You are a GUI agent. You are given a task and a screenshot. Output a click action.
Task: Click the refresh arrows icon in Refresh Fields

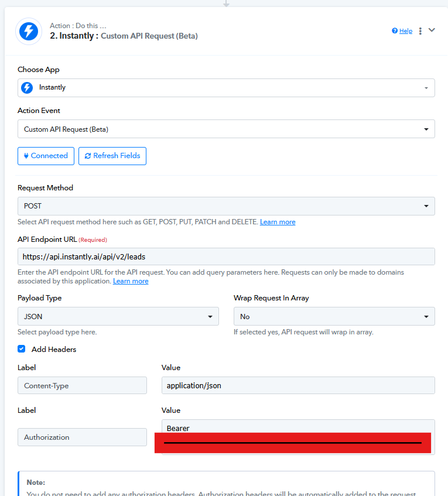click(x=88, y=156)
